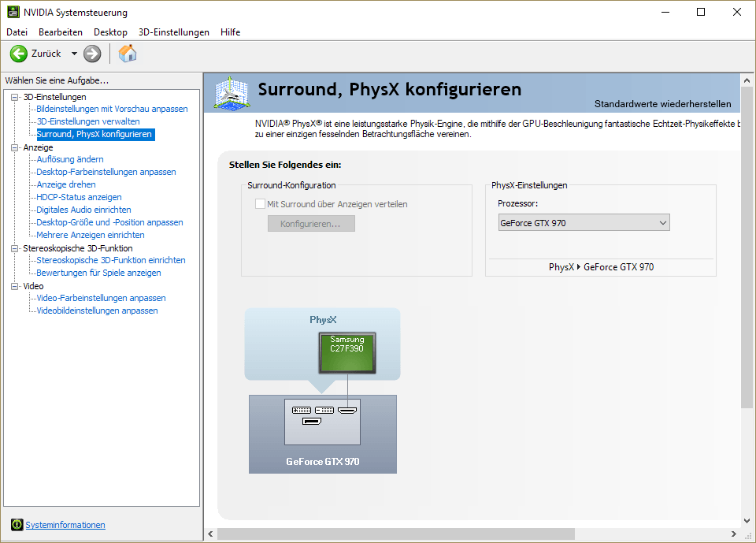The width and height of the screenshot is (756, 543).
Task: Open the 3D-Einstellungen menu
Action: tap(174, 32)
